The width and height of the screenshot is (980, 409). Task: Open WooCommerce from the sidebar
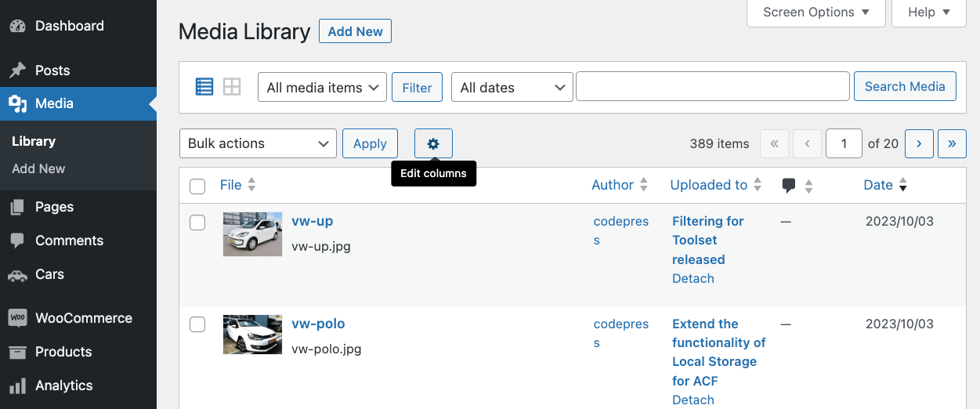coord(83,318)
